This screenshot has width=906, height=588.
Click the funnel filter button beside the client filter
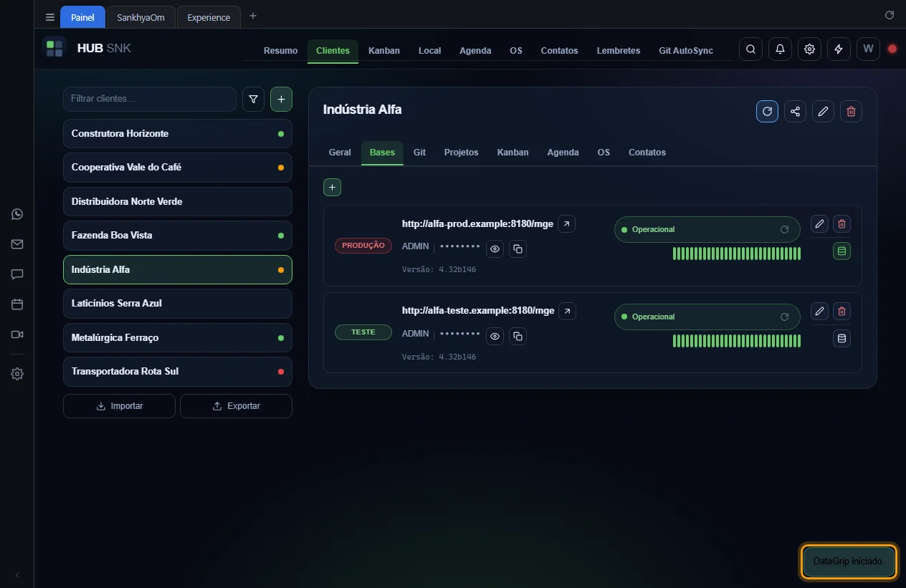(253, 100)
